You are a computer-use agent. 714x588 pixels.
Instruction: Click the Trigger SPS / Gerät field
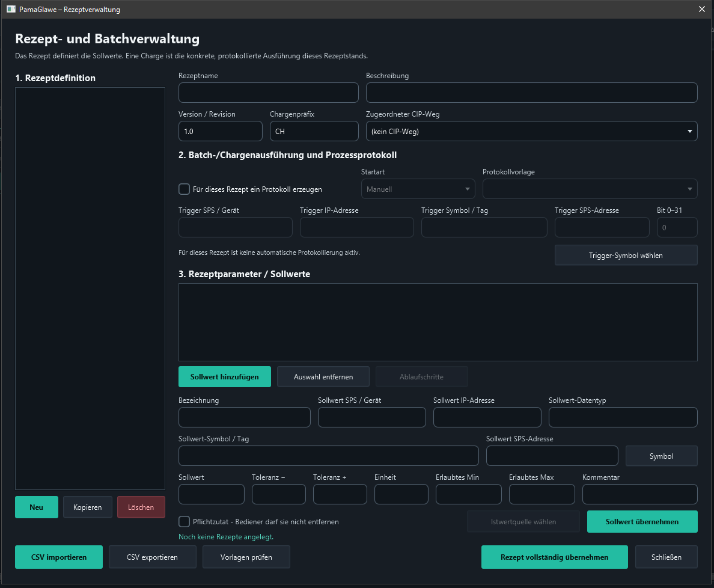coord(236,227)
